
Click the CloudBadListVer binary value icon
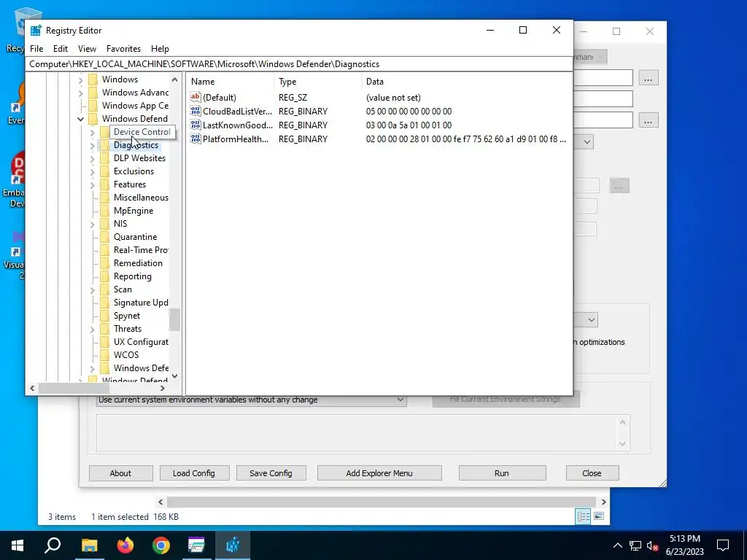point(196,111)
